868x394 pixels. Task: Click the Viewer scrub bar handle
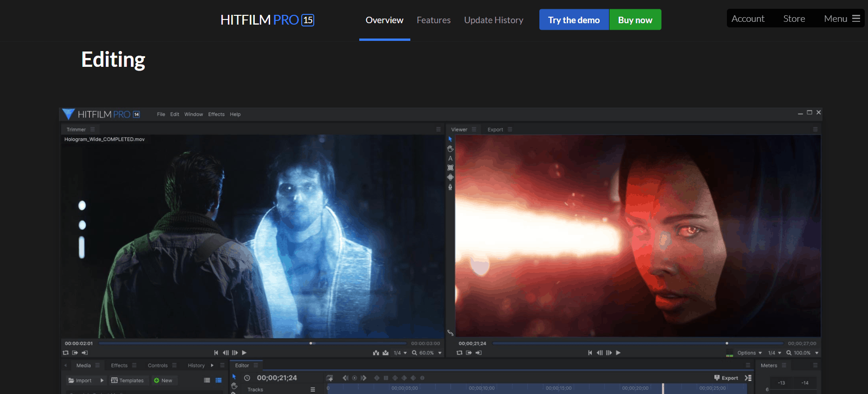[727, 343]
